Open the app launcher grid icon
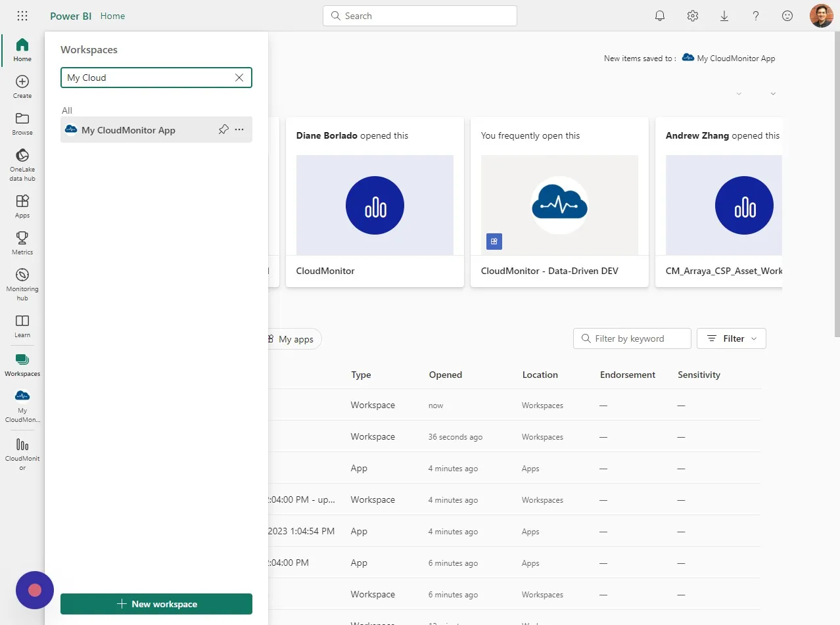The image size is (840, 625). pyautogui.click(x=22, y=16)
